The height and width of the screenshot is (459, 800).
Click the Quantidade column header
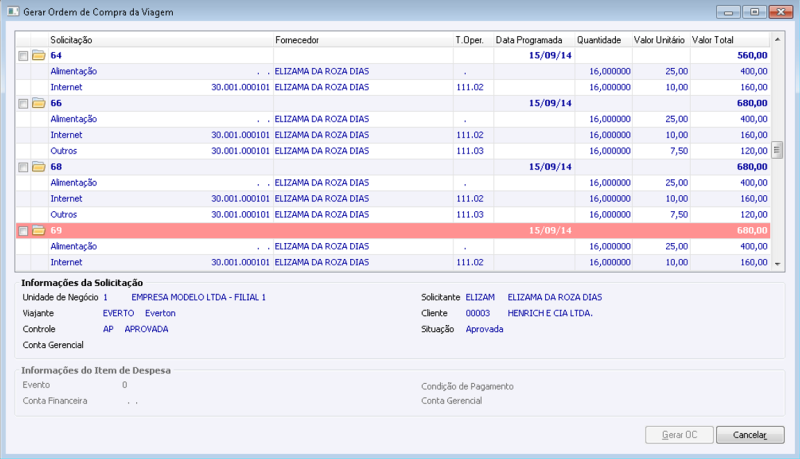604,40
